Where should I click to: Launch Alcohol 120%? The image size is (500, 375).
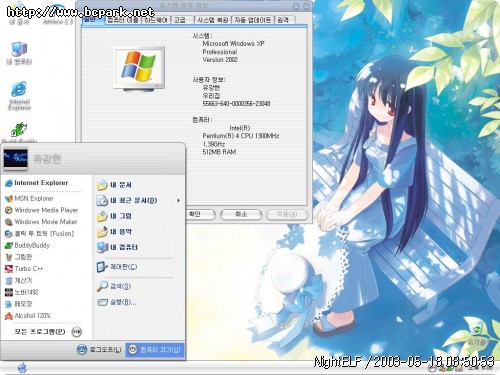point(28,316)
